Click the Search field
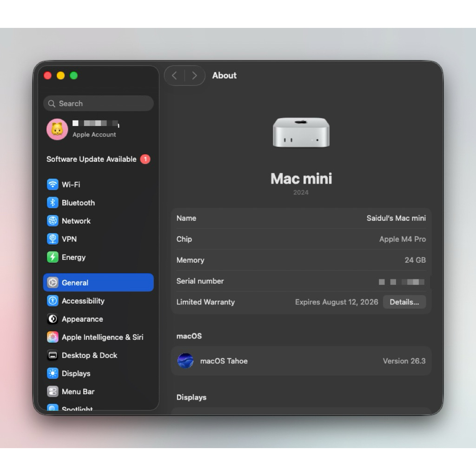 pos(99,104)
